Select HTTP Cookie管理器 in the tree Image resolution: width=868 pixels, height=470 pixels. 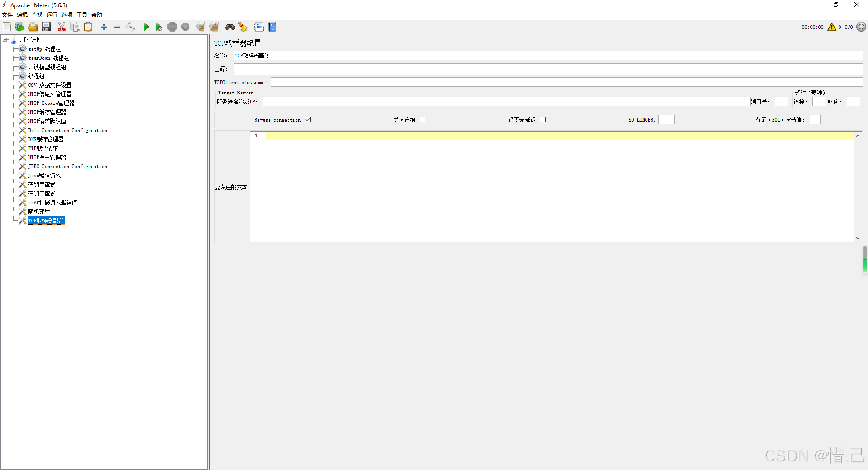(51, 103)
